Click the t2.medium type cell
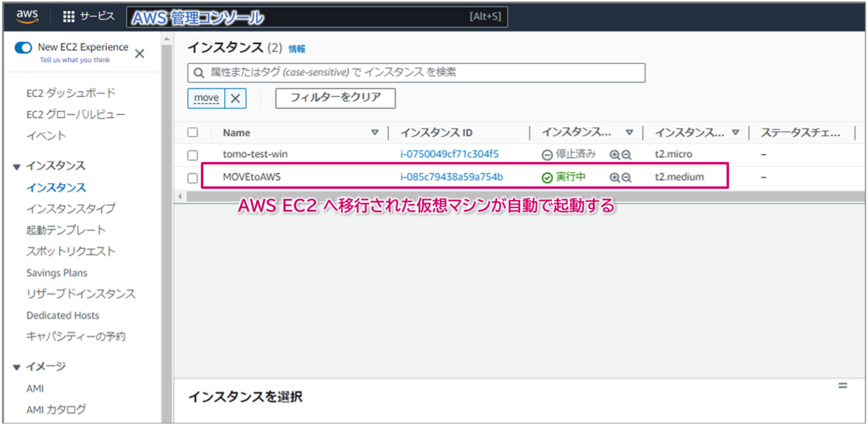The image size is (868, 425). coord(679,177)
